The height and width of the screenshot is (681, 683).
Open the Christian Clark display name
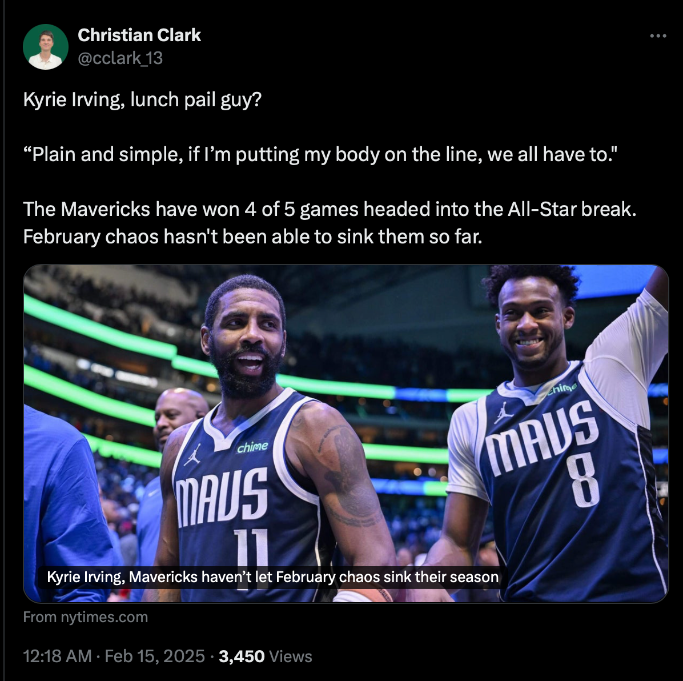(139, 35)
